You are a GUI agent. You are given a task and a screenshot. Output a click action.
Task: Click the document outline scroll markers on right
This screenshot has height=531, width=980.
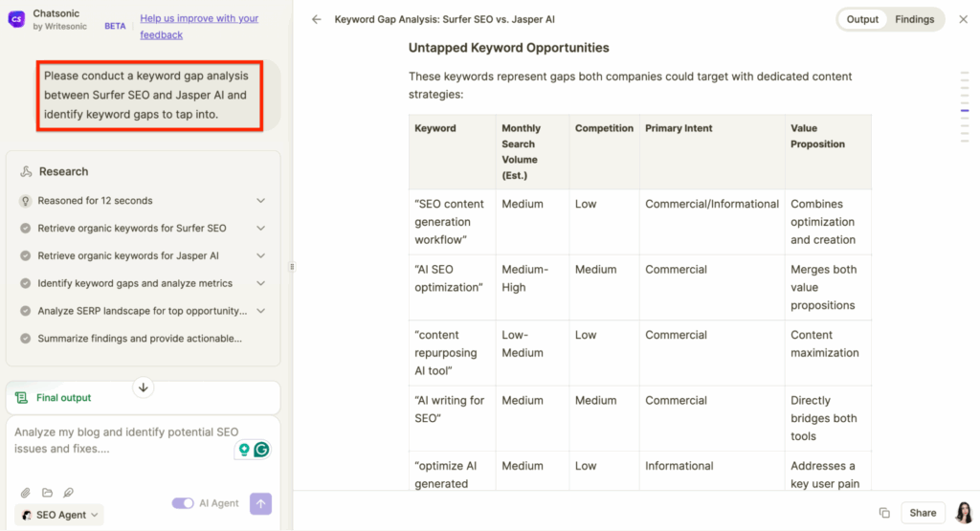[x=965, y=107]
